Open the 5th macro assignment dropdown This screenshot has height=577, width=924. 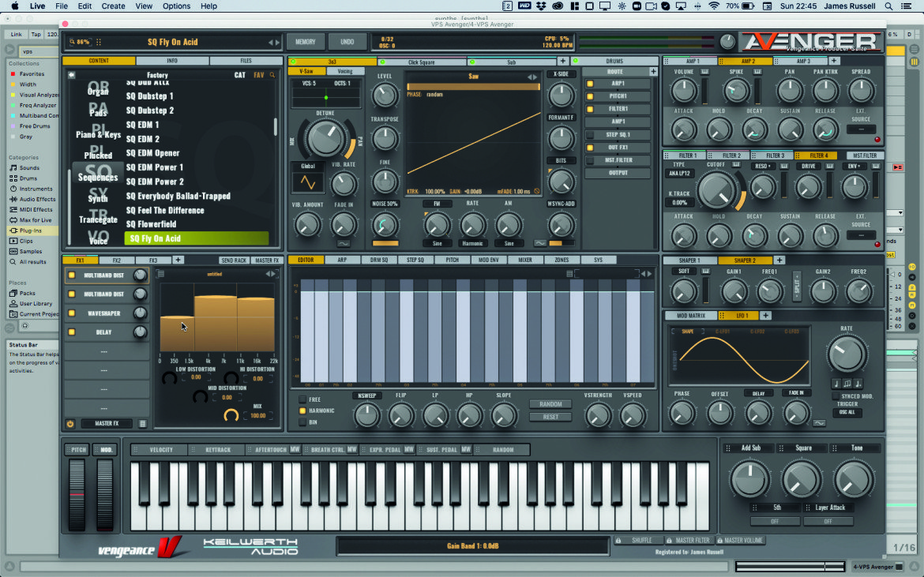point(776,508)
